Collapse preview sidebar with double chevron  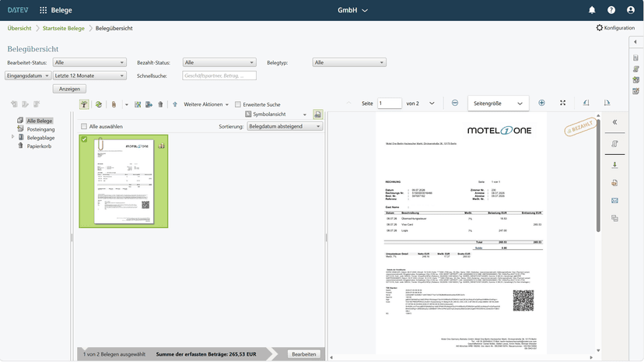click(615, 122)
